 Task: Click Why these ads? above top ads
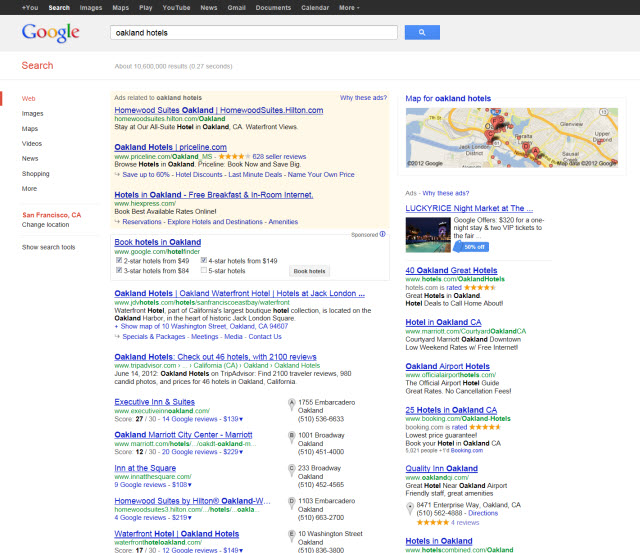[363, 98]
